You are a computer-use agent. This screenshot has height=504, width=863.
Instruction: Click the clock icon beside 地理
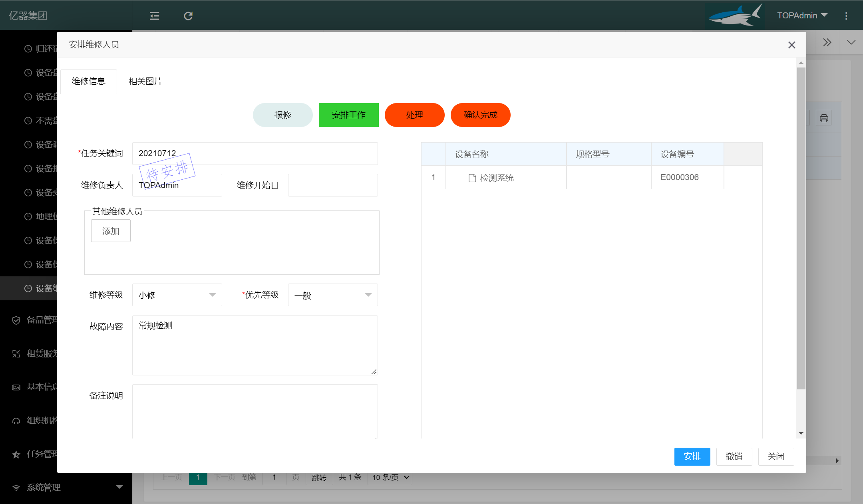28,216
